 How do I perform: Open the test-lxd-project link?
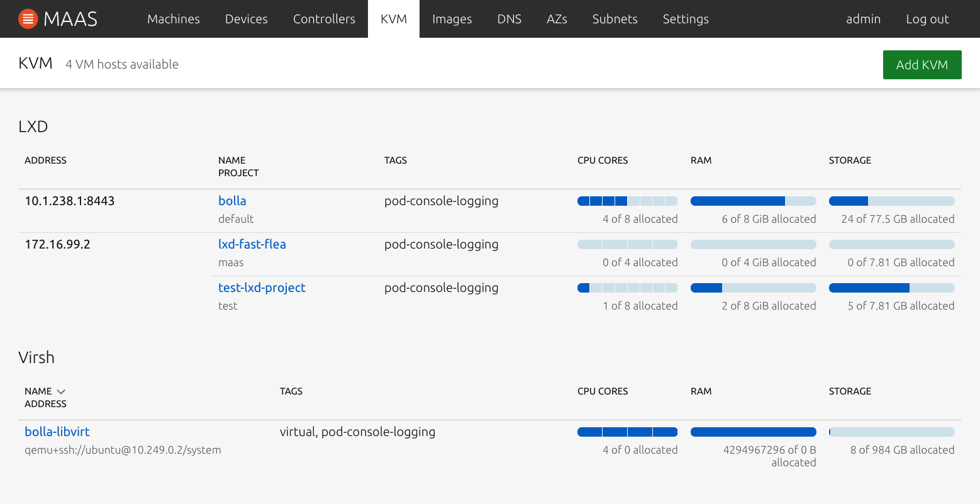(x=262, y=288)
